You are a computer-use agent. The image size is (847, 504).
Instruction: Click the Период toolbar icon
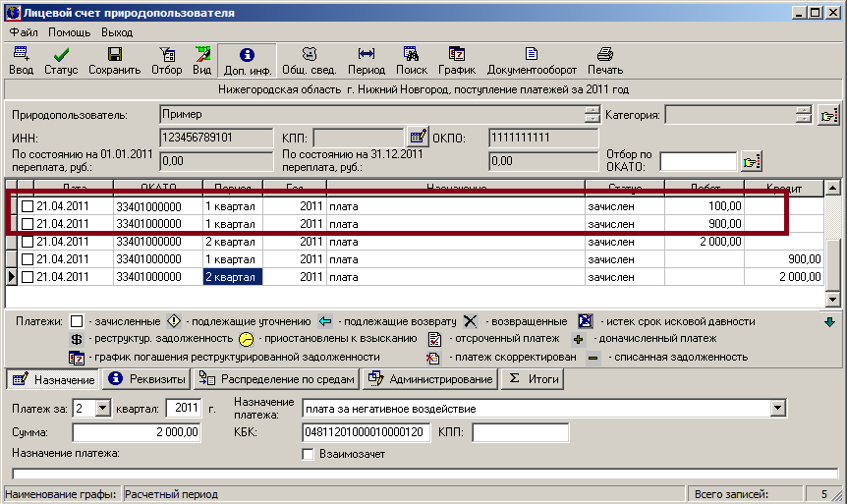click(x=366, y=61)
